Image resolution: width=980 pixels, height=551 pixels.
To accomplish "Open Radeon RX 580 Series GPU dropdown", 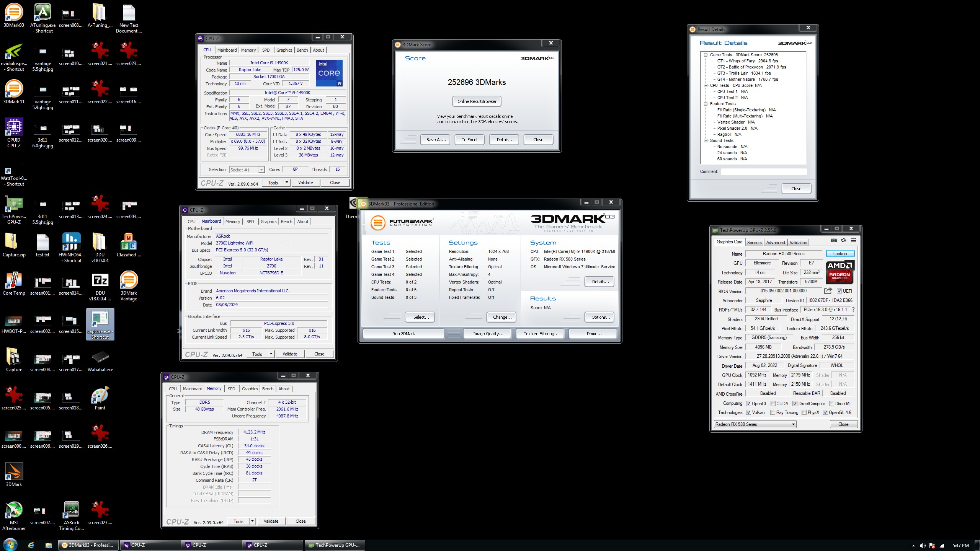I will [x=755, y=424].
